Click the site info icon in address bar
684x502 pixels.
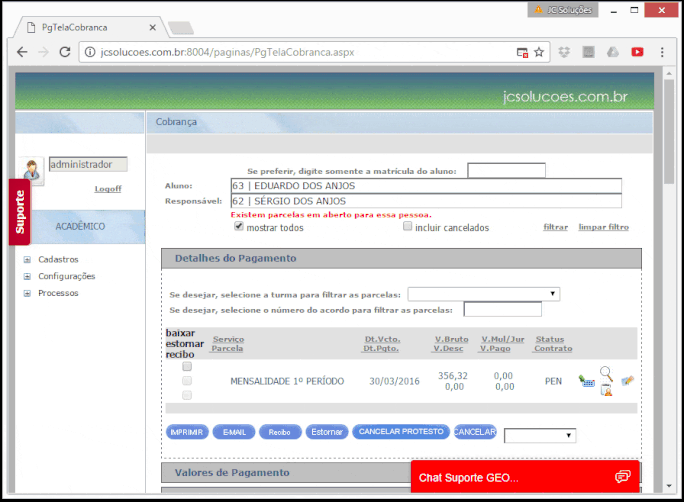pyautogui.click(x=90, y=52)
